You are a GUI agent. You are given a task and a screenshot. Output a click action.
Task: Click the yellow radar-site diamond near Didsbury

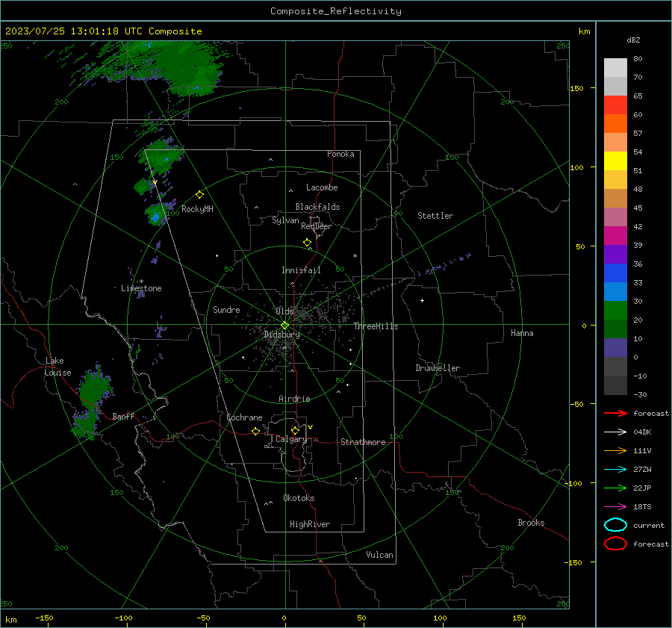pos(285,326)
